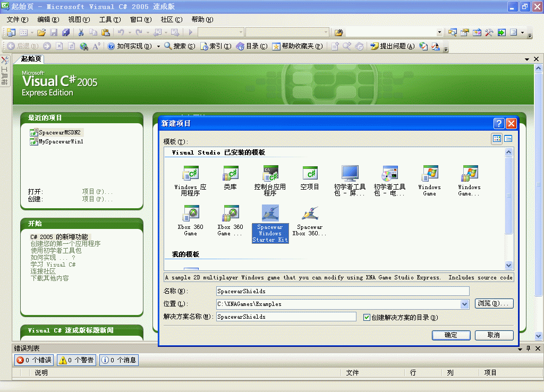Click the 解决方案名称 solution name field
The image size is (544, 392).
pos(286,317)
